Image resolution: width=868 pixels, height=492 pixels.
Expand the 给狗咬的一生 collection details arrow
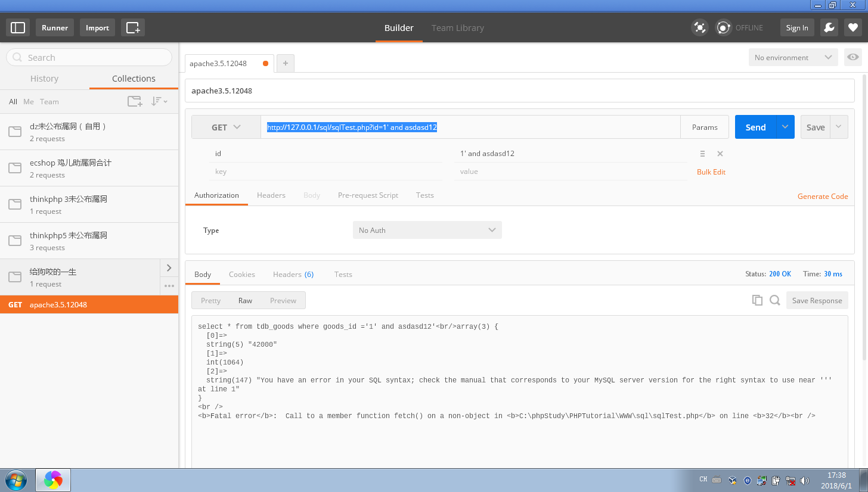pos(169,267)
